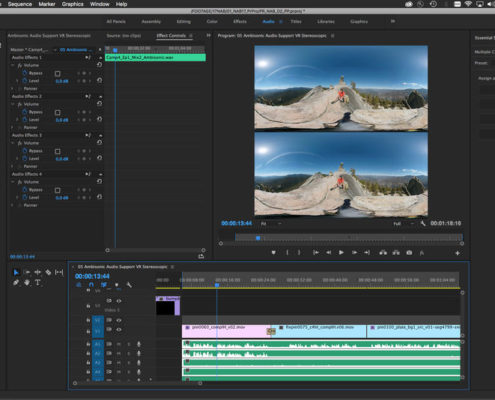Open workspace overflow chevron menu
Image resolution: width=495 pixels, height=400 pixels.
tap(393, 21)
